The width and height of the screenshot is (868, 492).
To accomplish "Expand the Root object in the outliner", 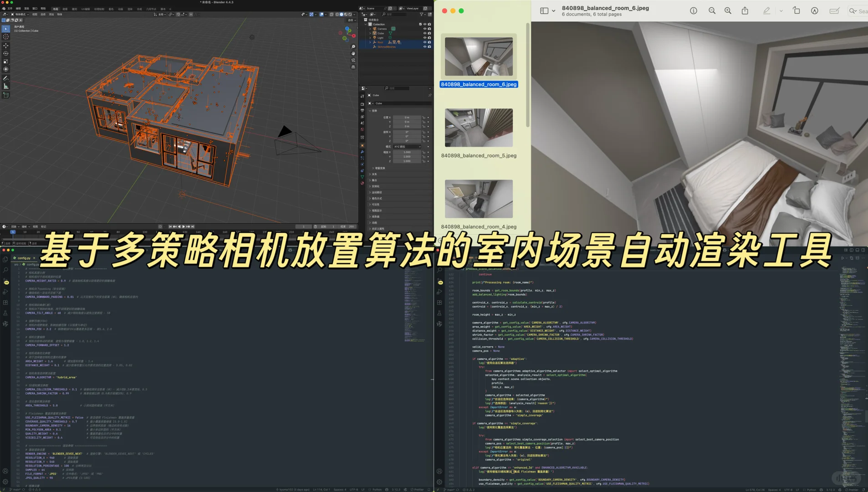I will [370, 42].
